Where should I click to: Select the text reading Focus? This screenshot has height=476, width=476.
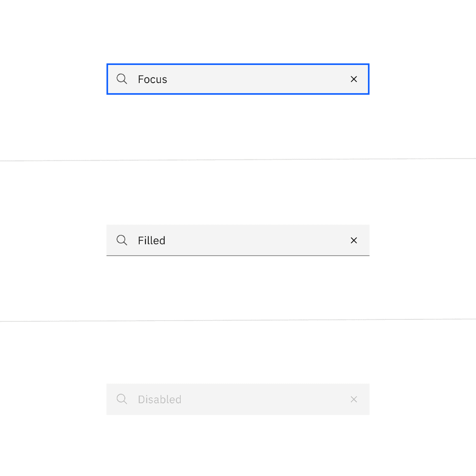coord(152,79)
